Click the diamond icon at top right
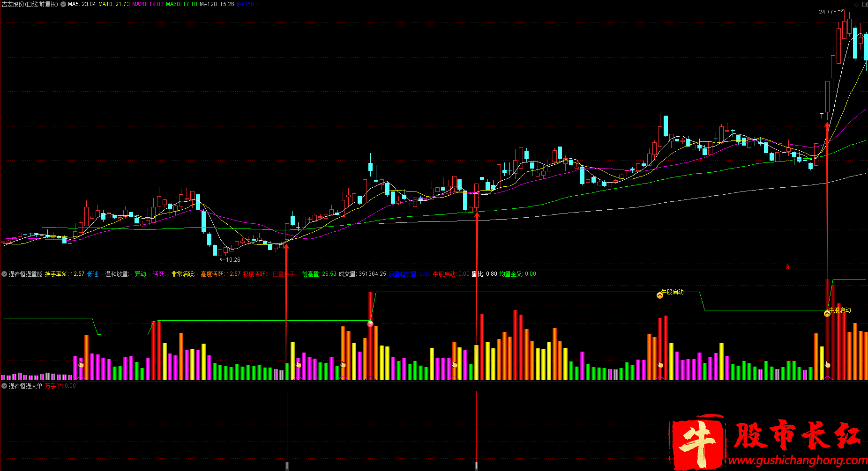868x471 pixels. (x=857, y=4)
